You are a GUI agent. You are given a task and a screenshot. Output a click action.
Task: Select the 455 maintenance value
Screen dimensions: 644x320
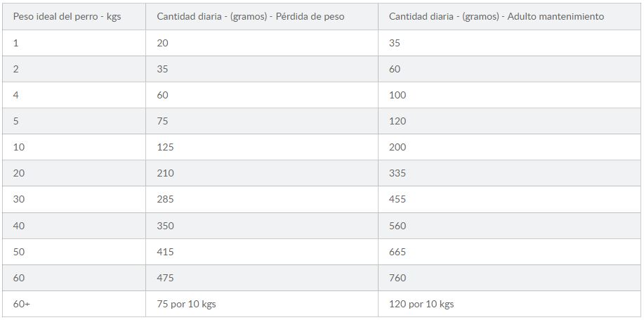pyautogui.click(x=509, y=200)
